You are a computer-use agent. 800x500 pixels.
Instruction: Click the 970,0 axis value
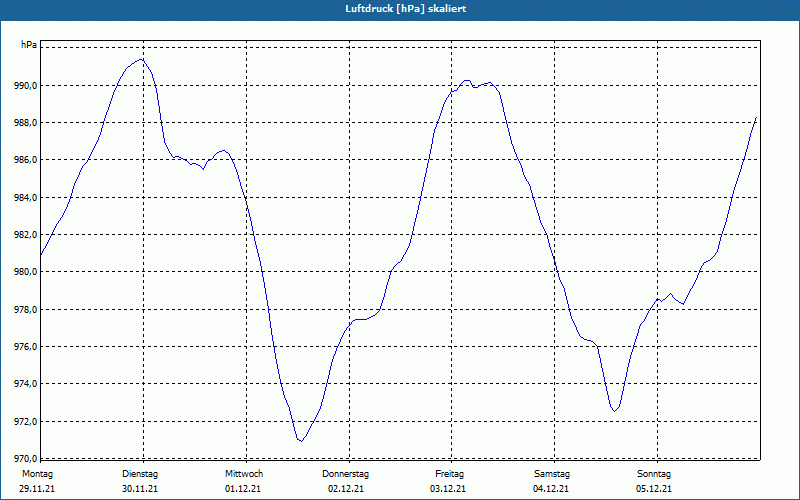tap(26, 458)
